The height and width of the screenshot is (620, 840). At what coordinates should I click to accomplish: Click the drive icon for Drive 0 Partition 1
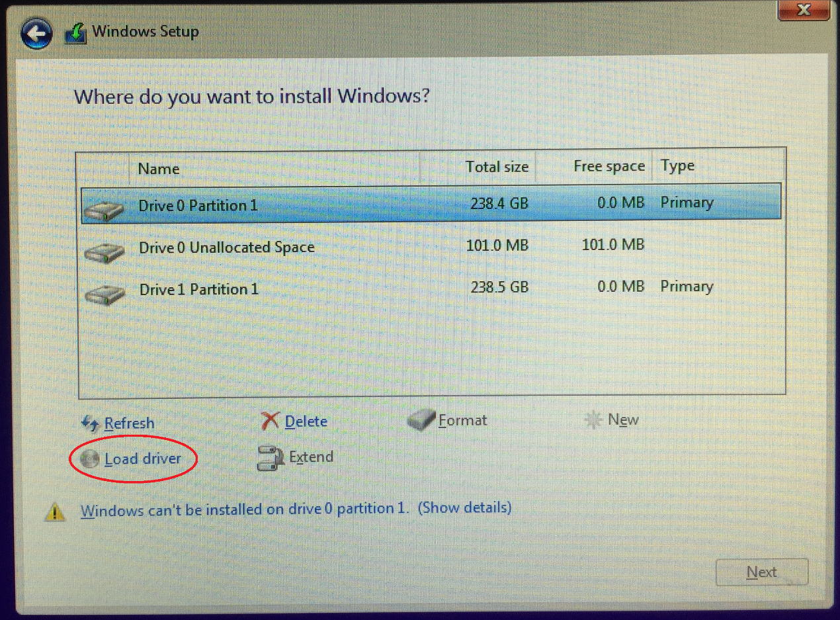pyautogui.click(x=105, y=210)
